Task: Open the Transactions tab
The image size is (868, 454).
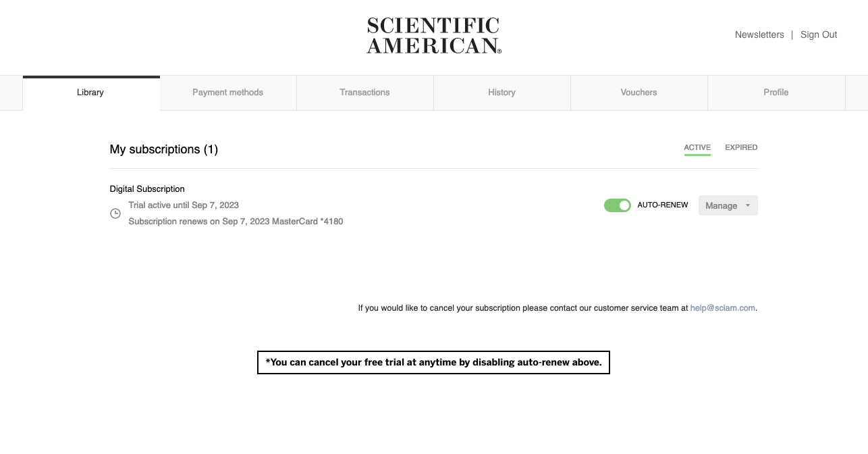Action: (x=364, y=93)
